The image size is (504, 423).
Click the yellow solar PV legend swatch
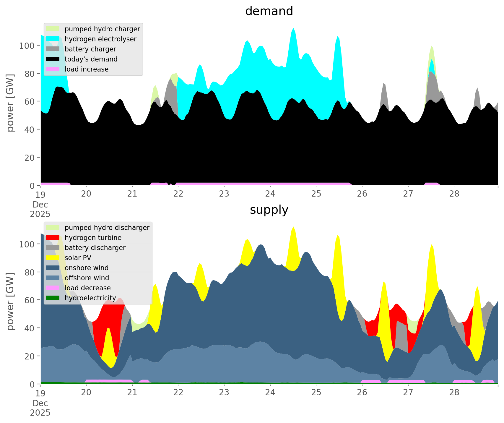click(53, 258)
